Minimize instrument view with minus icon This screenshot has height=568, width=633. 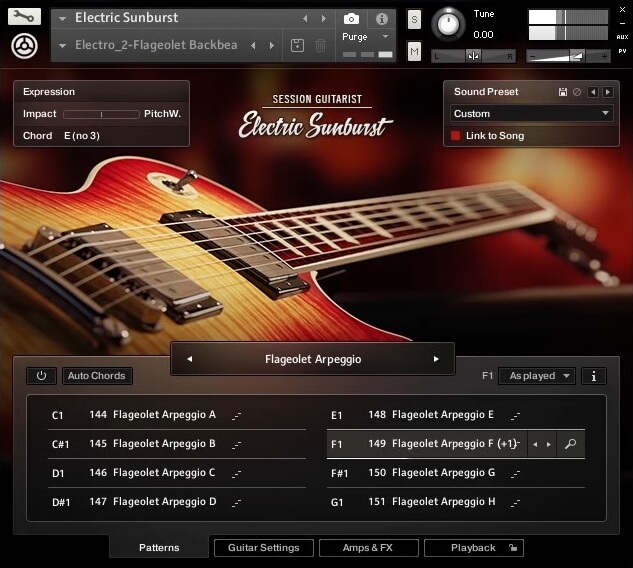[622, 23]
